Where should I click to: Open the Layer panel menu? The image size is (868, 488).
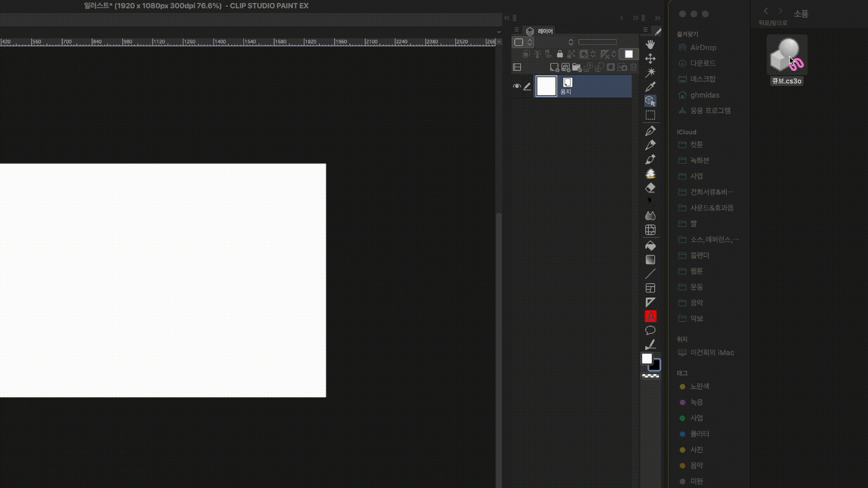[517, 30]
